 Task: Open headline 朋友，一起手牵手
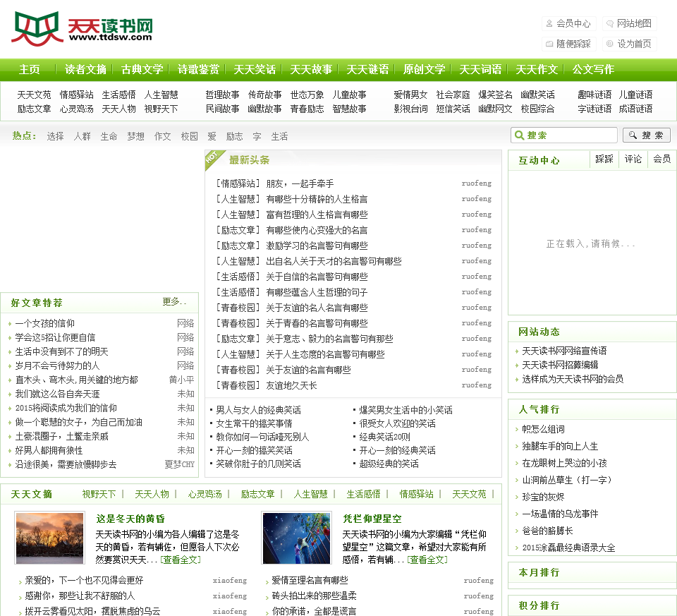[x=300, y=183]
